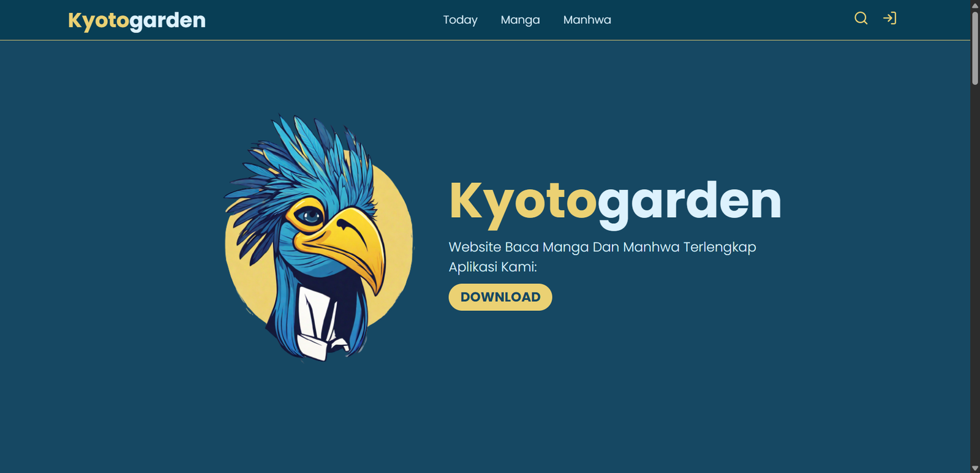Select Manhwa in the navigation bar
Image resolution: width=980 pixels, height=473 pixels.
[x=587, y=20]
